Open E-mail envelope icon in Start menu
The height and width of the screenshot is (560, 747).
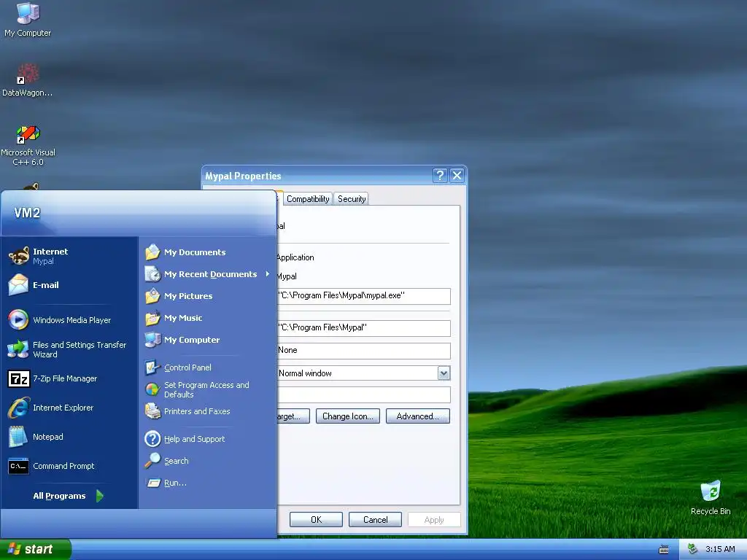pos(18,285)
